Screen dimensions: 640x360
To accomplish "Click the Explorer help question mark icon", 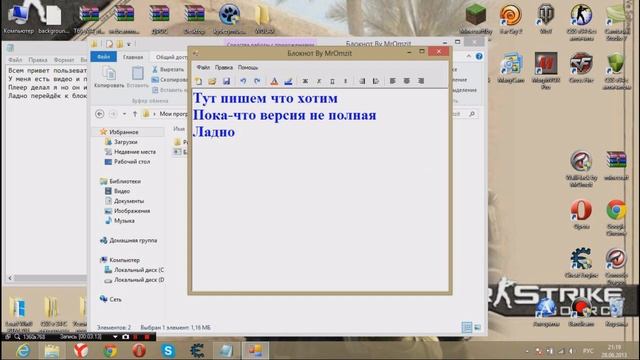I will pos(479,56).
